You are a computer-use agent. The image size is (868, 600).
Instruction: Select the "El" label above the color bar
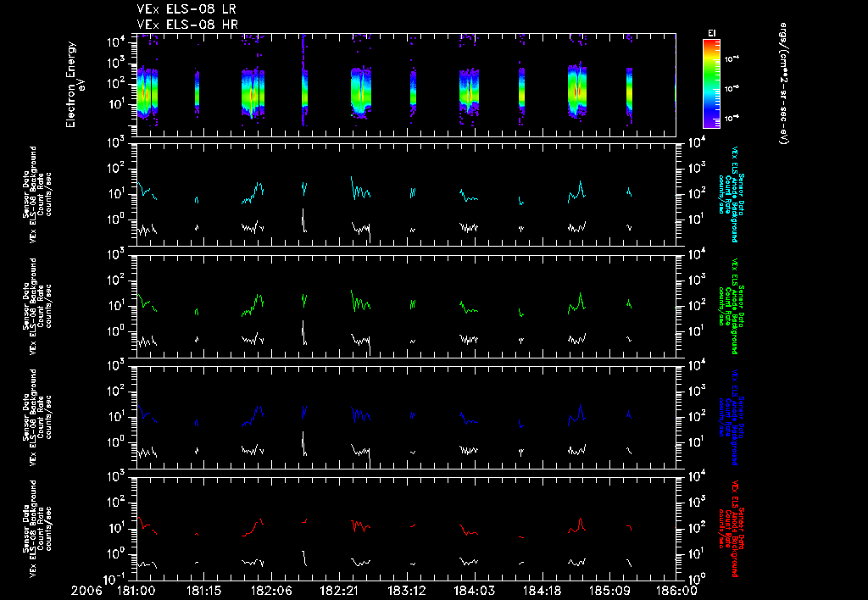pos(711,33)
